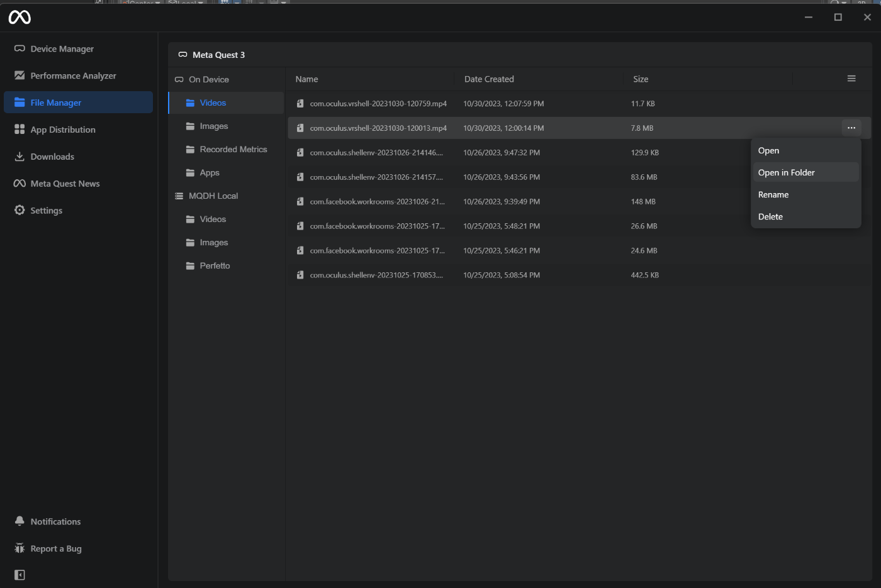Close the application window
This screenshot has height=588, width=881.
pos(867,18)
